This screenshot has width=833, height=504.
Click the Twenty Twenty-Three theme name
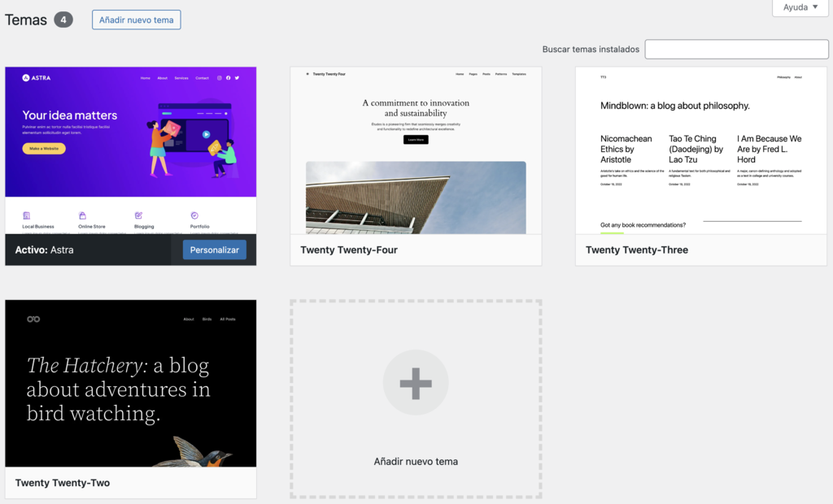(636, 250)
